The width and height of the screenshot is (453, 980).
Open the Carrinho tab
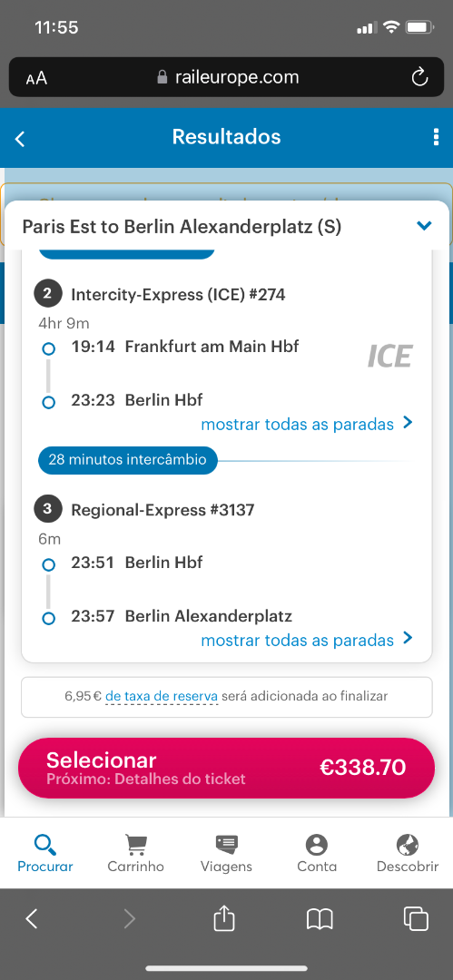pyautogui.click(x=136, y=852)
